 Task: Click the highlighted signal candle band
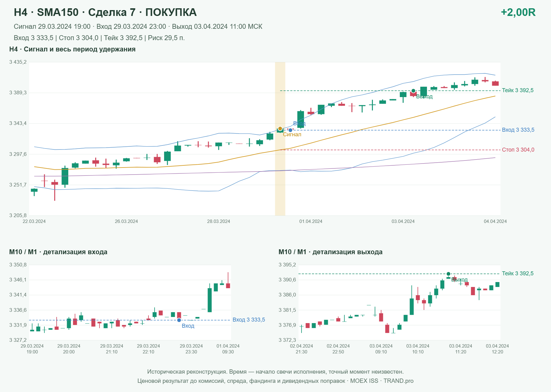(x=280, y=139)
